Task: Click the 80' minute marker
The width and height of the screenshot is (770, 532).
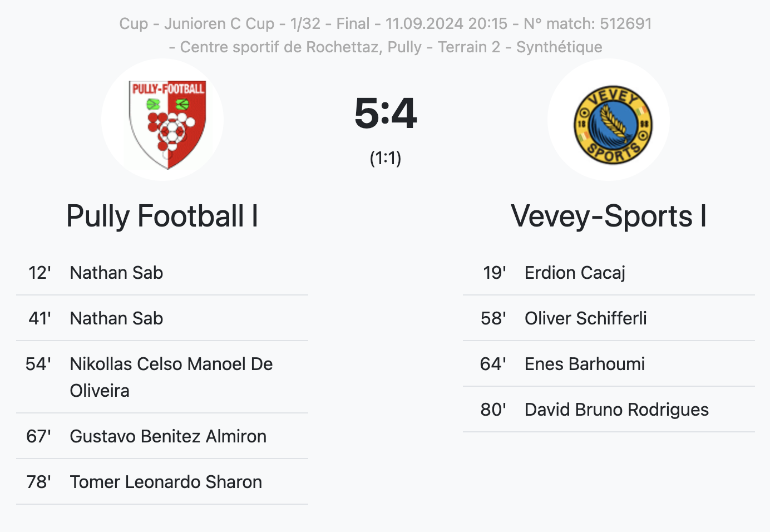Action: [x=493, y=410]
